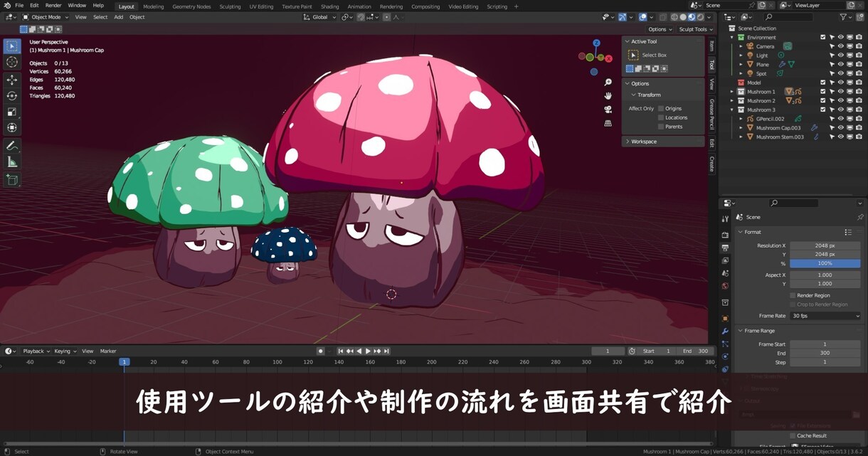
Task: Collapse the Environment collection
Action: pos(732,37)
